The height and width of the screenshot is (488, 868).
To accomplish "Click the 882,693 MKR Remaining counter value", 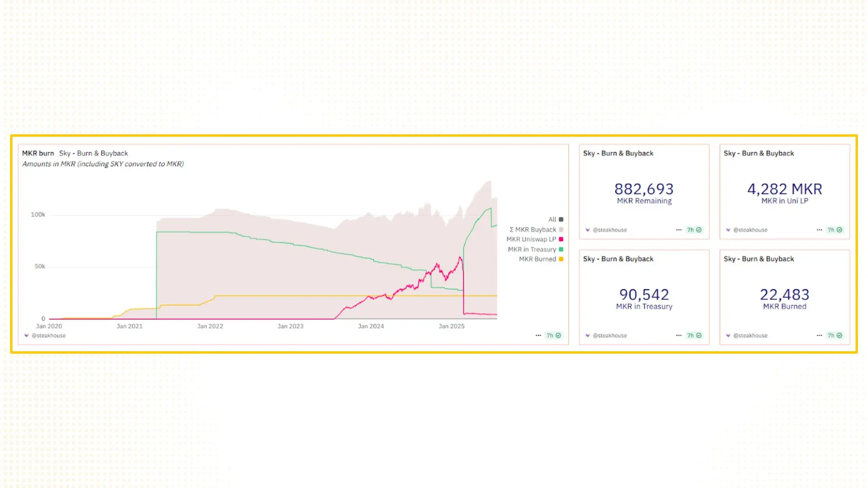I will pyautogui.click(x=644, y=189).
